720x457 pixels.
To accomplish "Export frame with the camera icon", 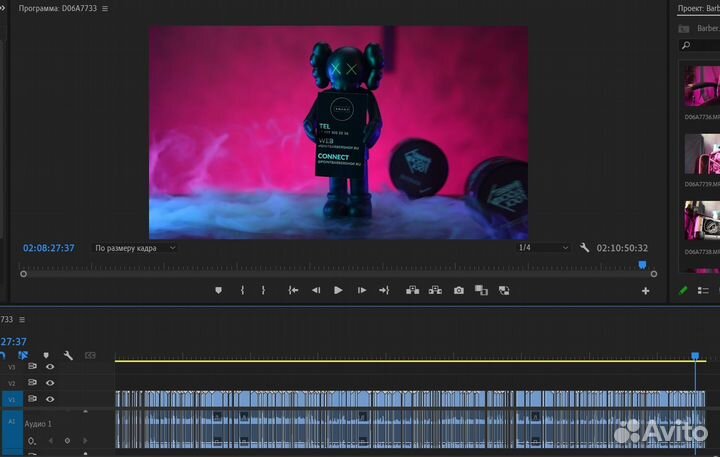I will (x=458, y=291).
